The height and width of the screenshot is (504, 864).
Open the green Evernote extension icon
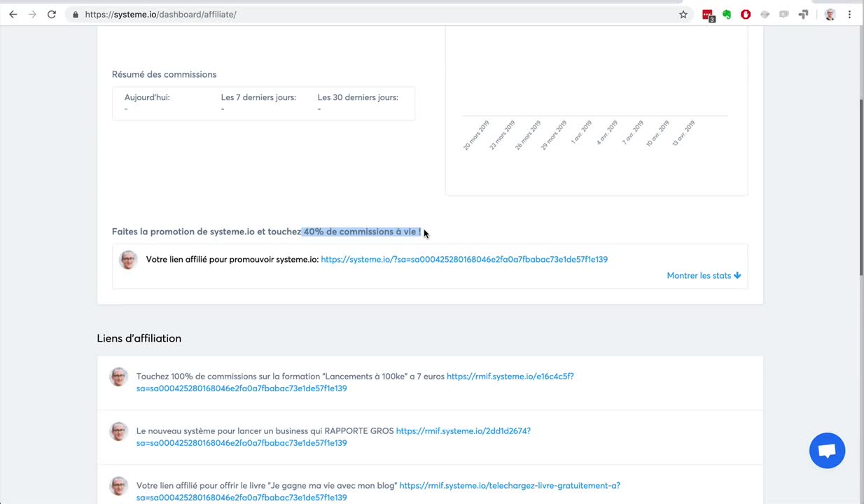point(727,14)
